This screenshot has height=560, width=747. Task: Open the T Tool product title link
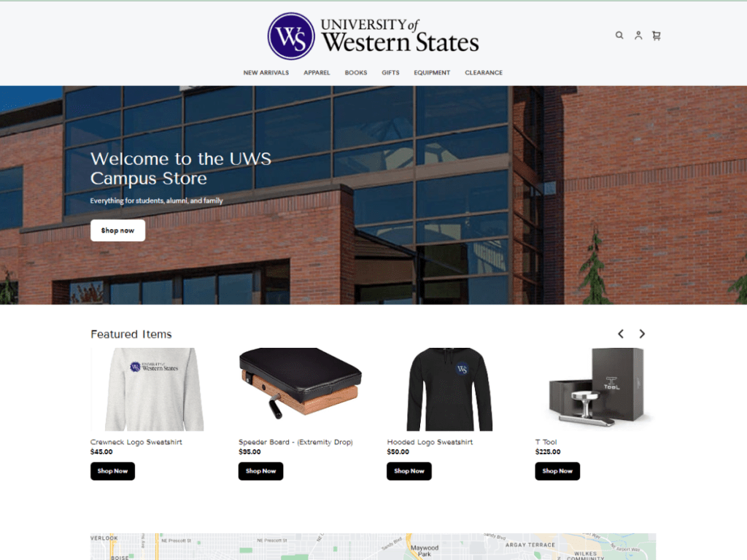pyautogui.click(x=546, y=442)
